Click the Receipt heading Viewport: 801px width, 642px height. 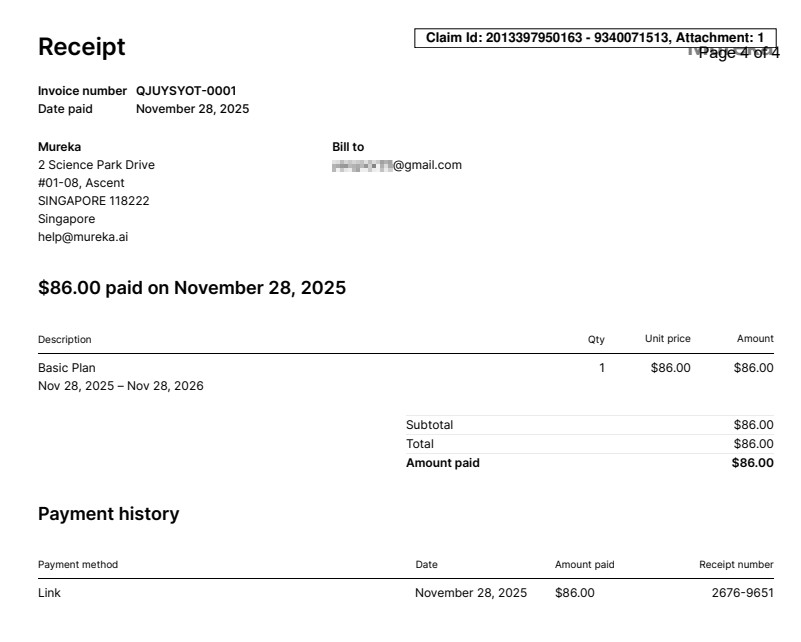81,47
